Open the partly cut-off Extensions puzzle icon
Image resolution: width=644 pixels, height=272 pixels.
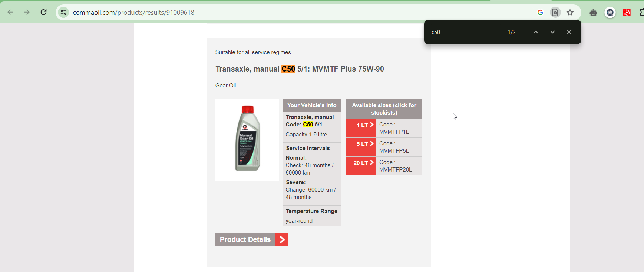[642, 13]
